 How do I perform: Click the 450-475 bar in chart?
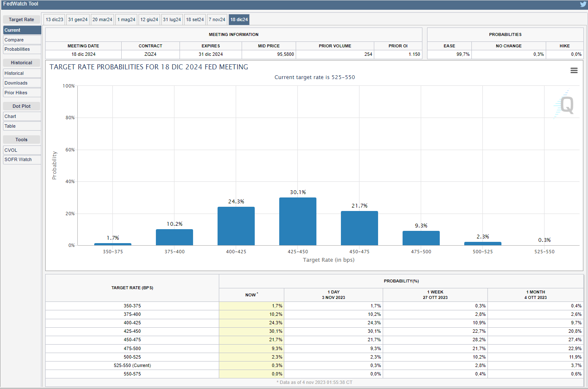(359, 228)
